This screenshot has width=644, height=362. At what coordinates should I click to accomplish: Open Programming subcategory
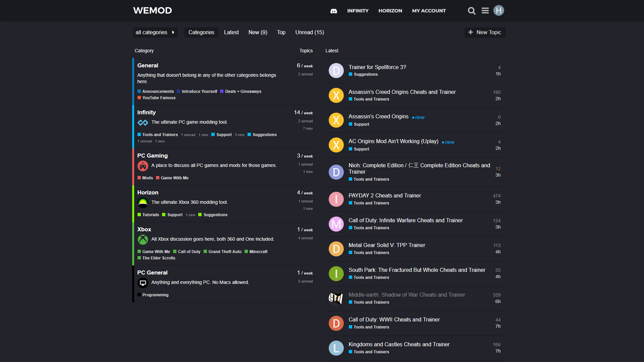[x=153, y=295]
